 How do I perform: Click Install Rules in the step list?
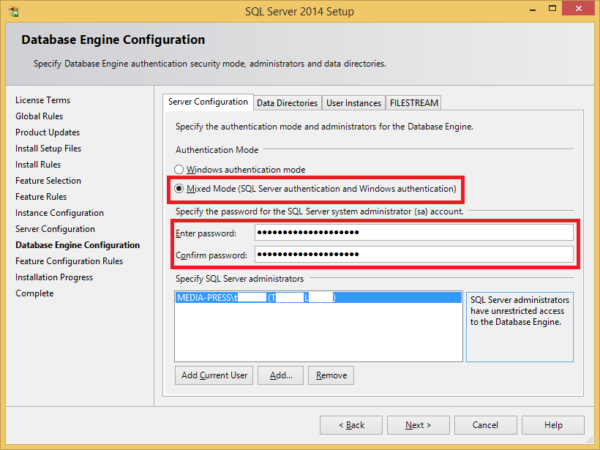(x=38, y=165)
